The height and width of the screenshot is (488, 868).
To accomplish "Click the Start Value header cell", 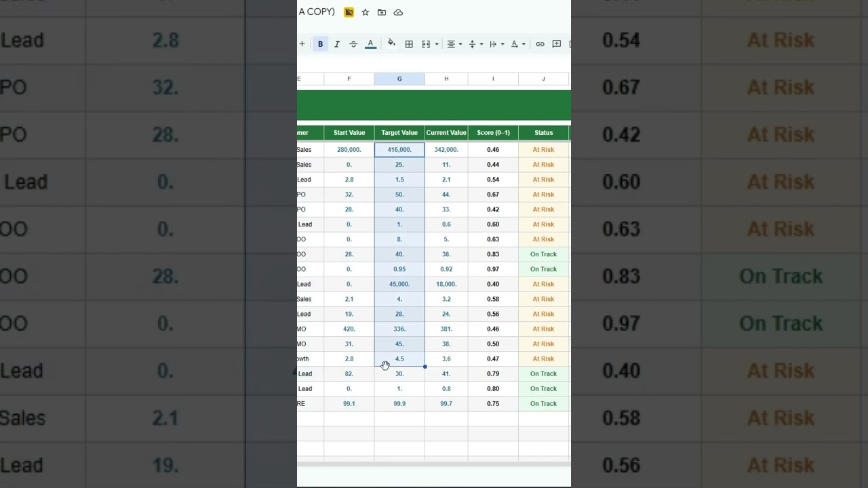I will (x=349, y=133).
